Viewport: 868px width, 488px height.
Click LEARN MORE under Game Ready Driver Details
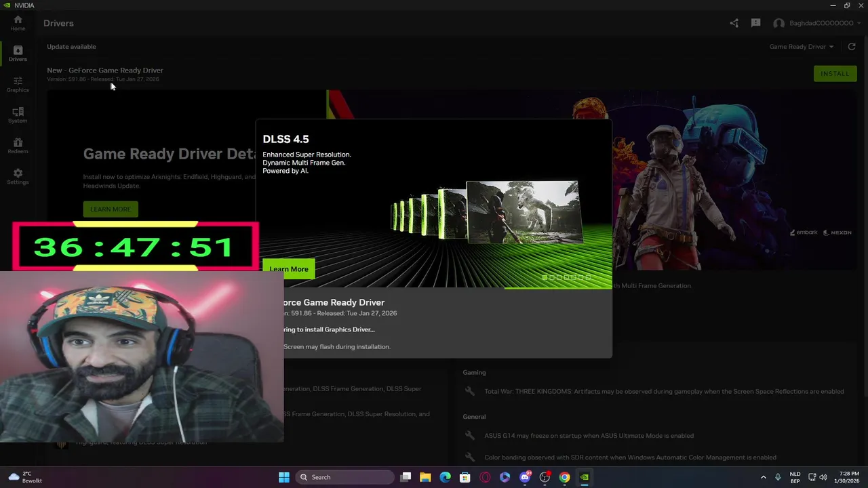111,209
